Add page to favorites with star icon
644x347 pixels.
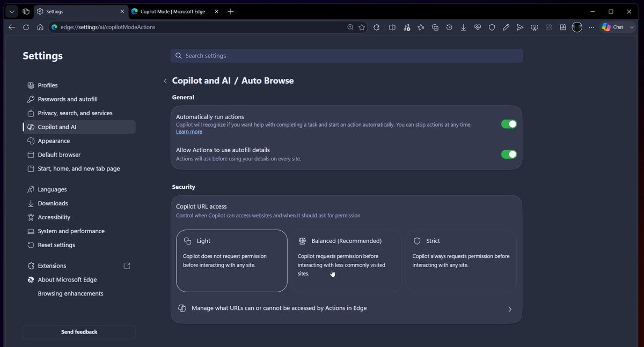tap(362, 27)
